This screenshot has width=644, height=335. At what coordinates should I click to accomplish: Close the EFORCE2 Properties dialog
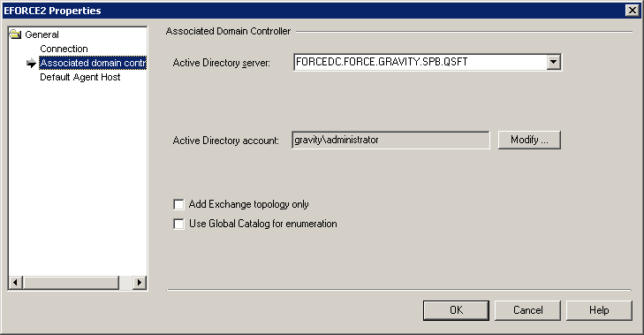point(632,11)
